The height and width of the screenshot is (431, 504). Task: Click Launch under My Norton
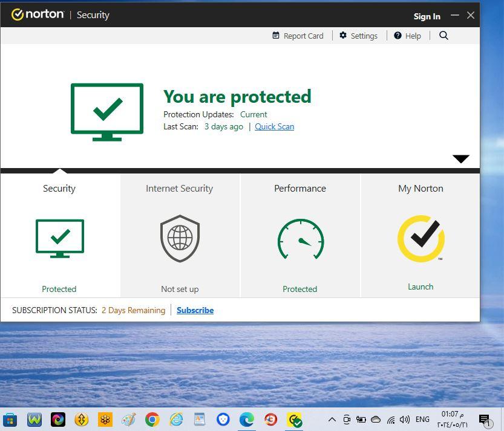(x=421, y=287)
